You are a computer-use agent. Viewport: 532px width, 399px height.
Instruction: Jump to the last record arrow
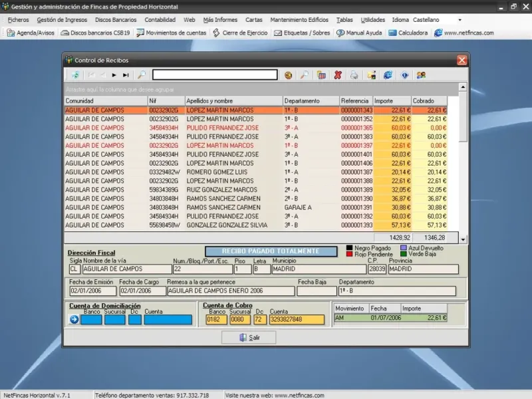click(126, 75)
